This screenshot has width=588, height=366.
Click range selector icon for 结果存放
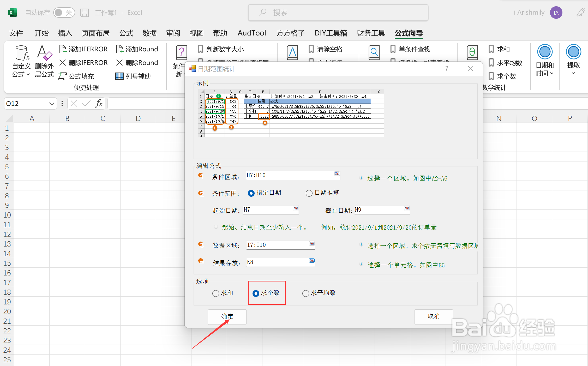pos(312,261)
